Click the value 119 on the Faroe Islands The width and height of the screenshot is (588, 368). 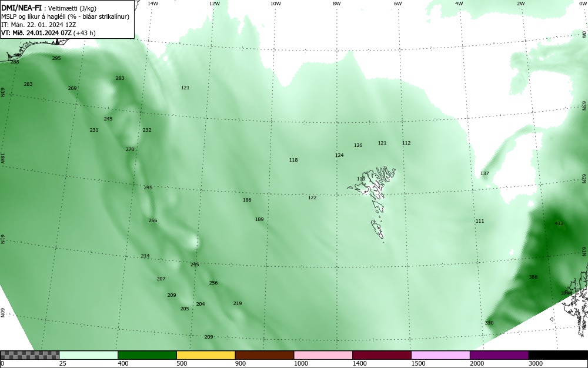tap(361, 179)
